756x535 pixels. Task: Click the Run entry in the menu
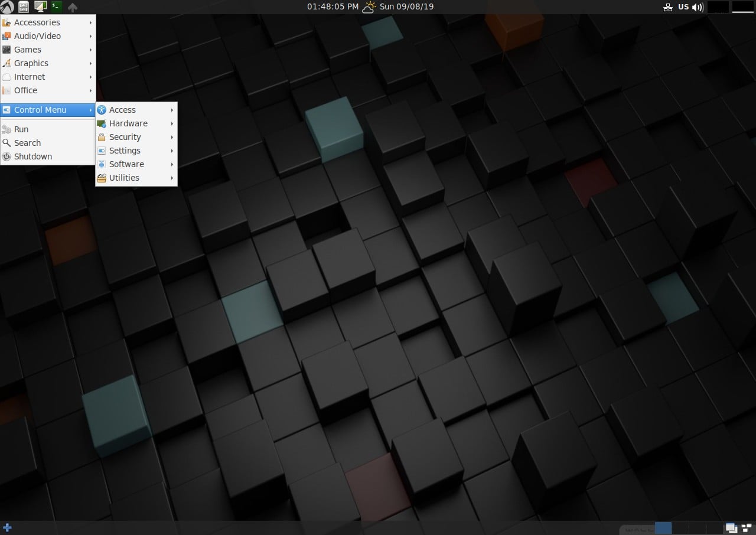coord(21,129)
